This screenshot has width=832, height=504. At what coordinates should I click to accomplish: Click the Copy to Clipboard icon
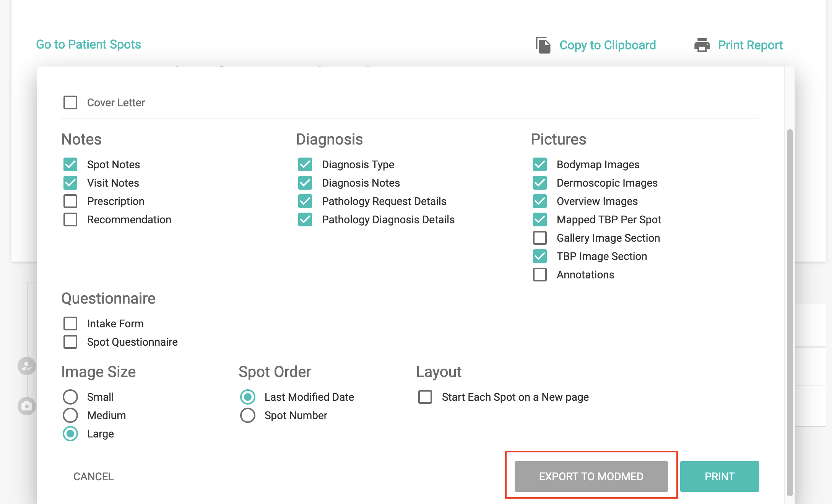tap(543, 45)
